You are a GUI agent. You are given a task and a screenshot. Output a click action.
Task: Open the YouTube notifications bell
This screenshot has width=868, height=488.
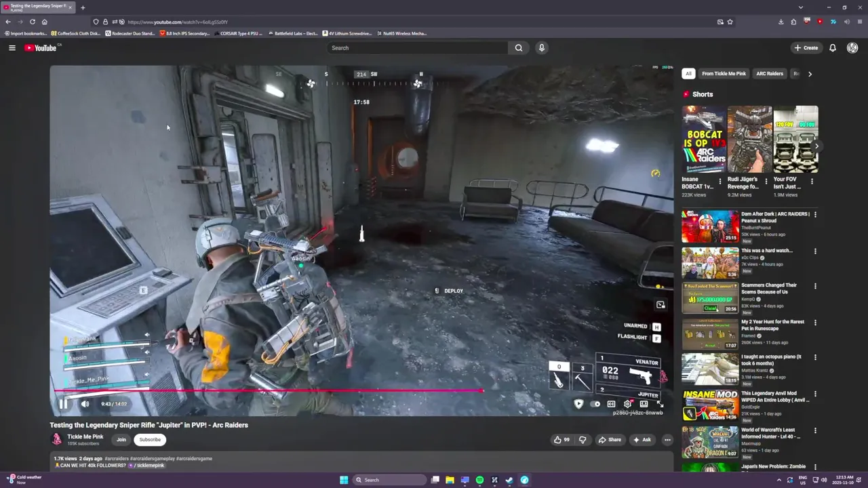(833, 47)
